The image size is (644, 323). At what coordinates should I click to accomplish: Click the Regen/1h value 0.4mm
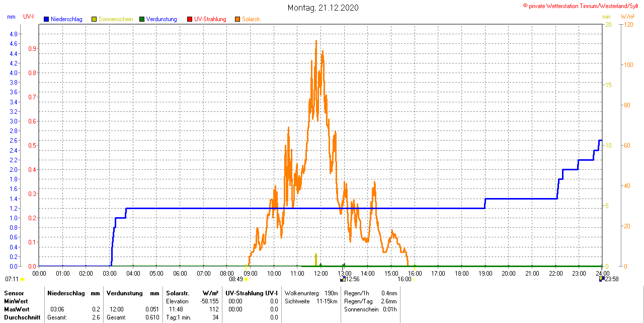pyautogui.click(x=389, y=293)
